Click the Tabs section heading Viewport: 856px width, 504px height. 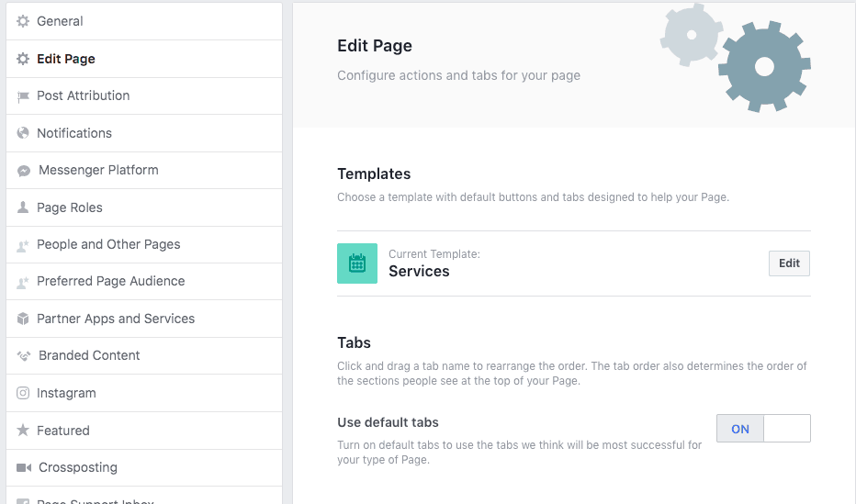point(354,342)
